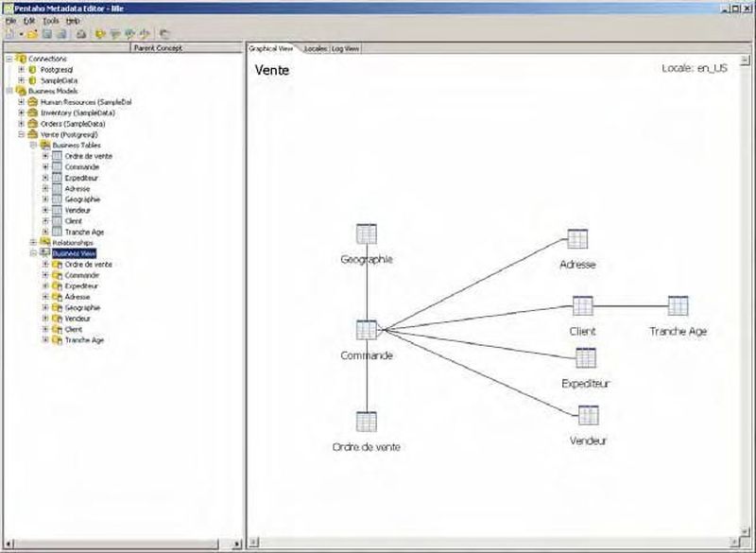Viewport: 756px width, 553px height.
Task: Select the Expéditeur table node in graph
Action: tap(586, 358)
